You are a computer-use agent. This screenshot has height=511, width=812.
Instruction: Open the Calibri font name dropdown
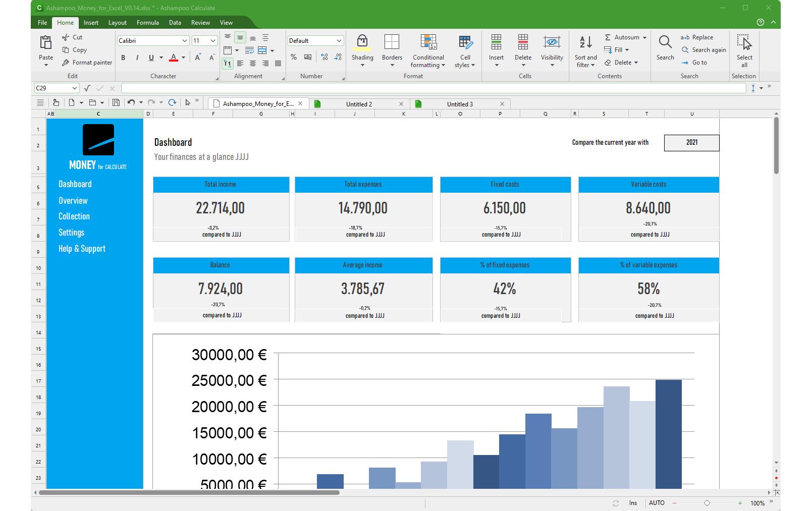[184, 41]
